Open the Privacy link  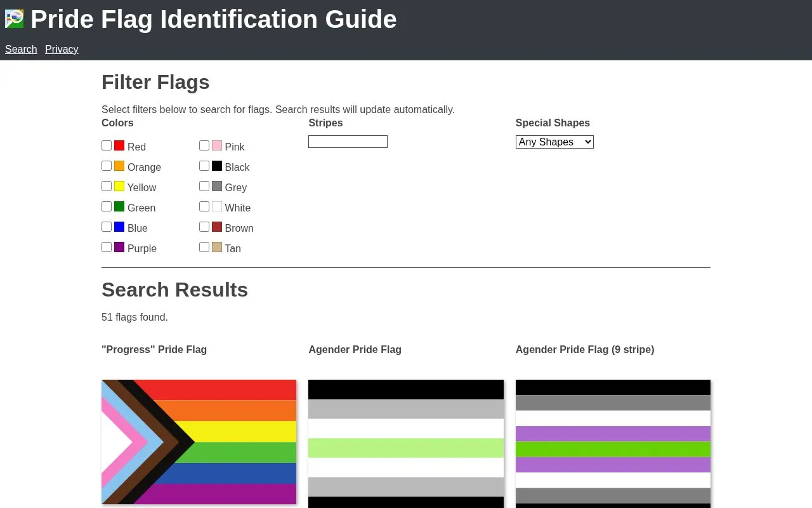coord(62,49)
